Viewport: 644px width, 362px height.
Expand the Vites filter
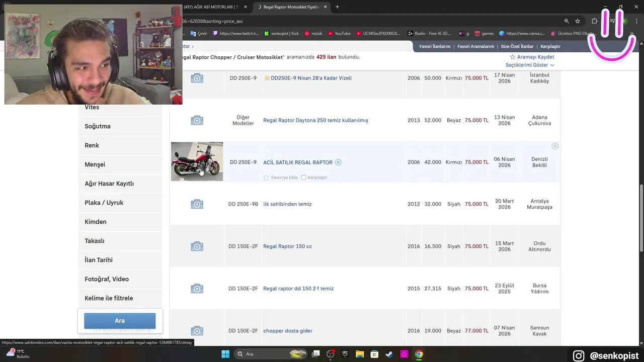(120, 107)
